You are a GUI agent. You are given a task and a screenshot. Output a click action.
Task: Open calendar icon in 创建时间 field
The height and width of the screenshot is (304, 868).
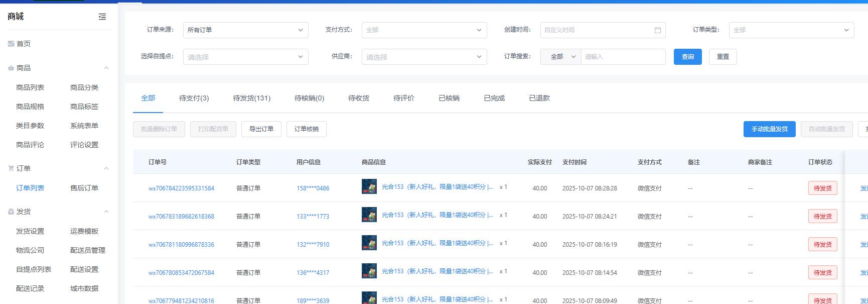(x=657, y=30)
